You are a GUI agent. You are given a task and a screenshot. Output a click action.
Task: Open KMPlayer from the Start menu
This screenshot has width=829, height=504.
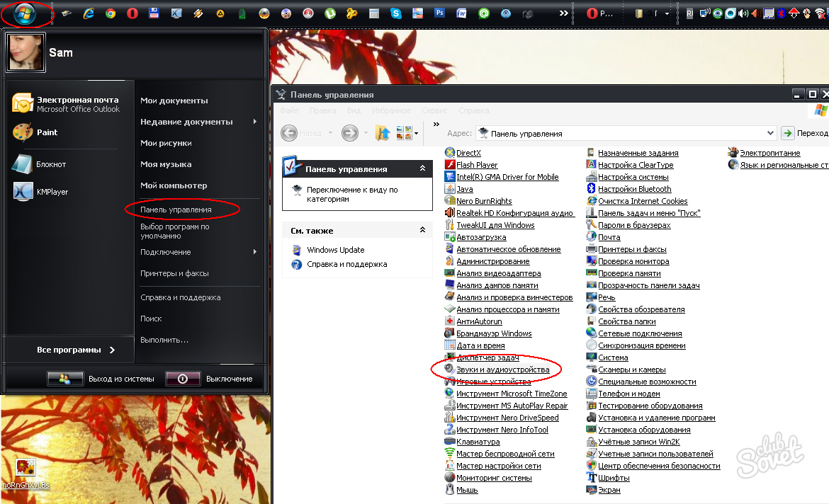pos(23,192)
